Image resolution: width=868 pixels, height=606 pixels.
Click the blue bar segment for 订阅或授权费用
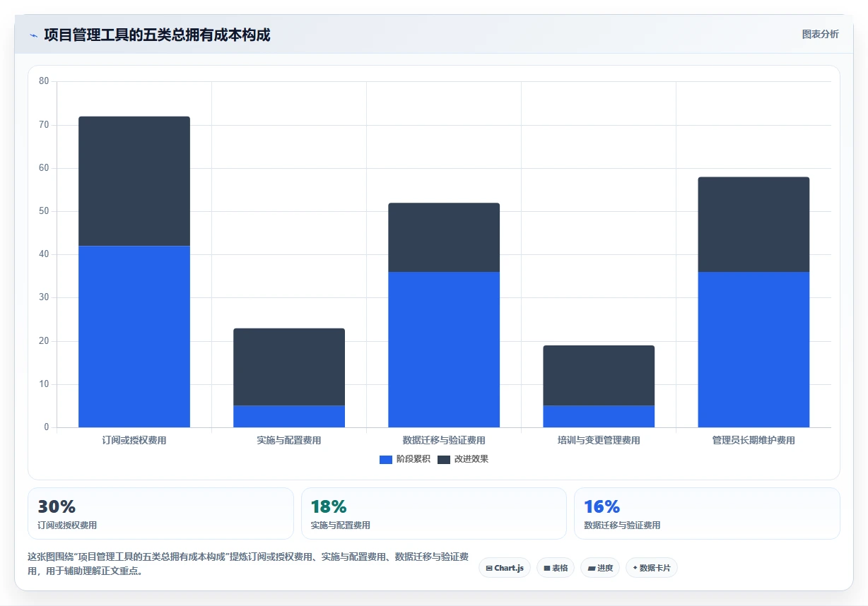point(134,337)
